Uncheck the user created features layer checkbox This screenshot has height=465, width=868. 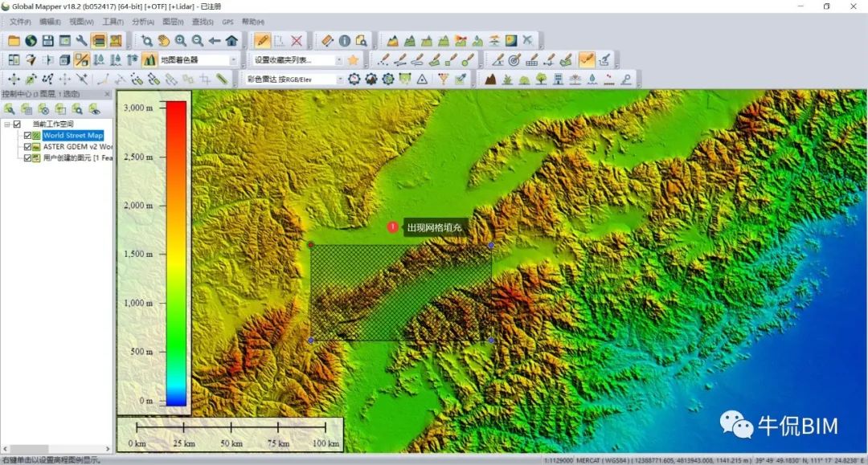27,158
